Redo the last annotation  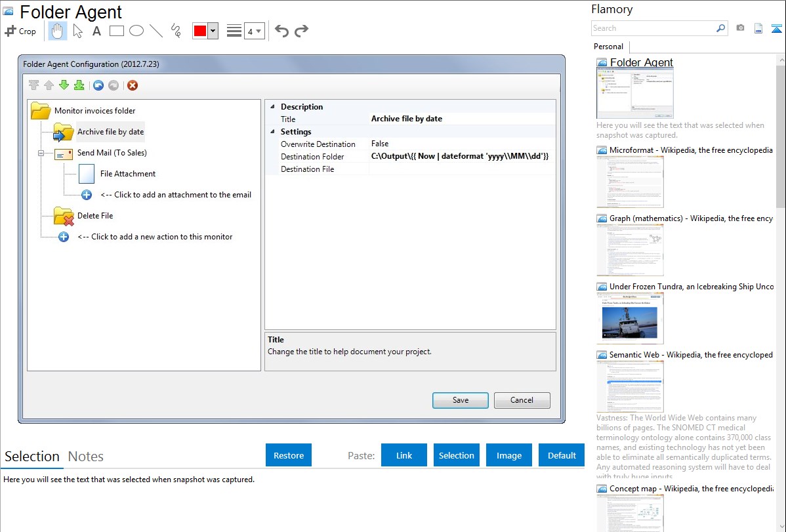click(301, 31)
